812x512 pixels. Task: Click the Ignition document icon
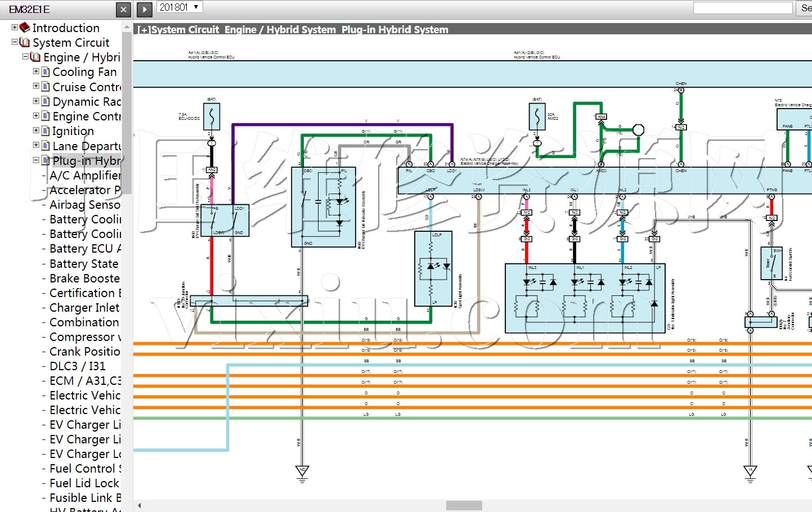[x=46, y=131]
